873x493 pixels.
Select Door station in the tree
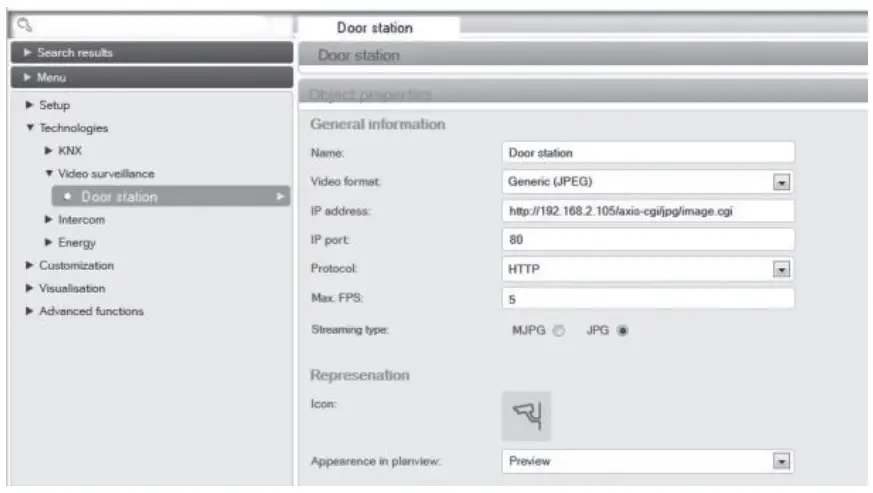(x=119, y=197)
